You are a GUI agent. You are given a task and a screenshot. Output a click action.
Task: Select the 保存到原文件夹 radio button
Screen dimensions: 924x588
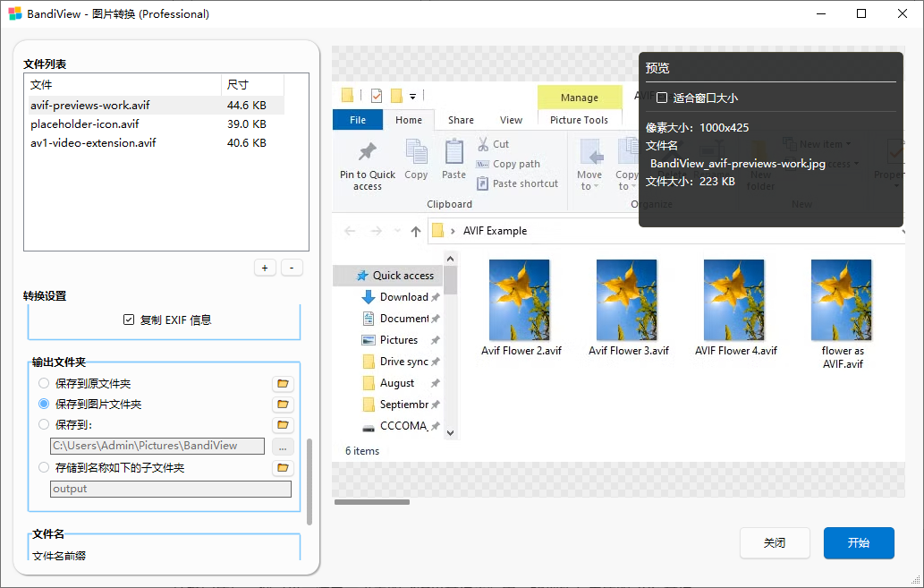coord(44,384)
